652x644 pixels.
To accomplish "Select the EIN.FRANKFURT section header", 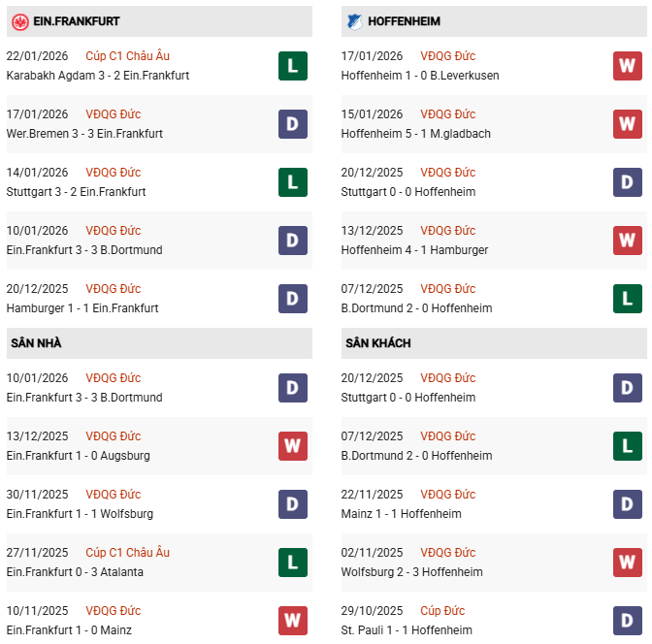I will click(x=70, y=21).
